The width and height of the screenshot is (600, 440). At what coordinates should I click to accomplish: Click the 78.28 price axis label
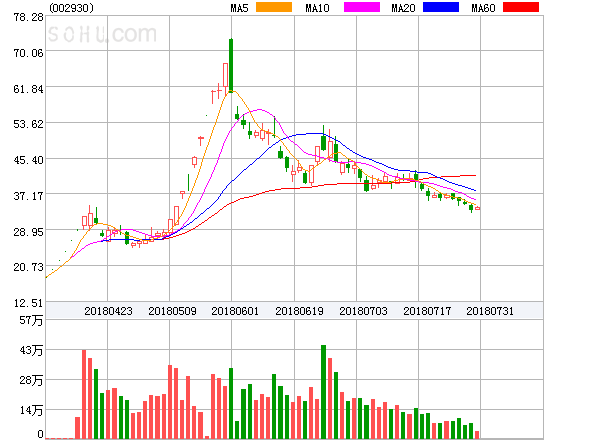28,17
